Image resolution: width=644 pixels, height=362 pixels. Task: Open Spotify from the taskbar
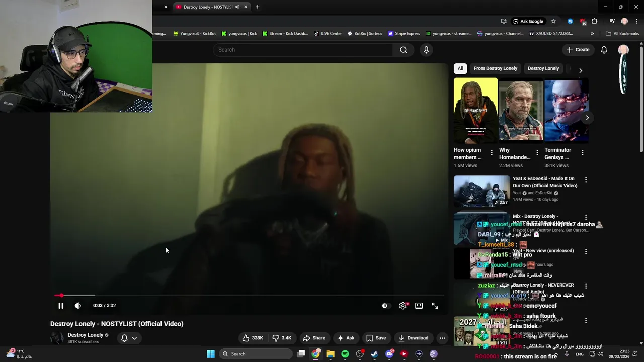[345, 354]
